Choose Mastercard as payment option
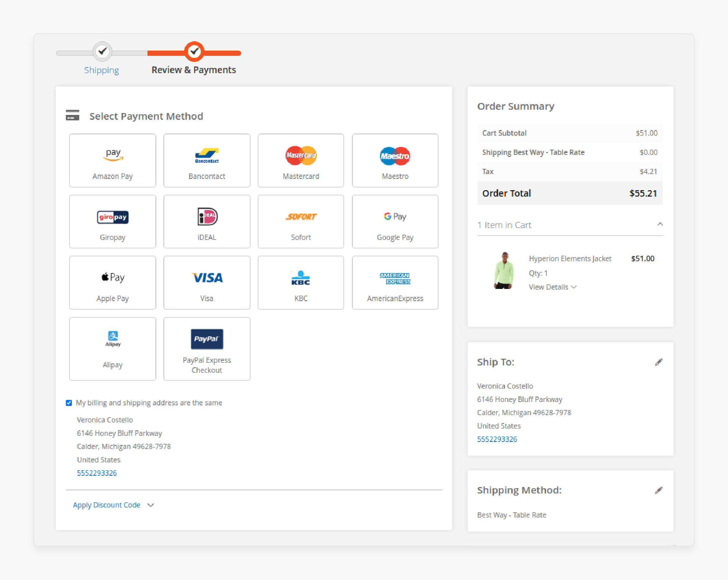Image resolution: width=728 pixels, height=580 pixels. tap(300, 160)
